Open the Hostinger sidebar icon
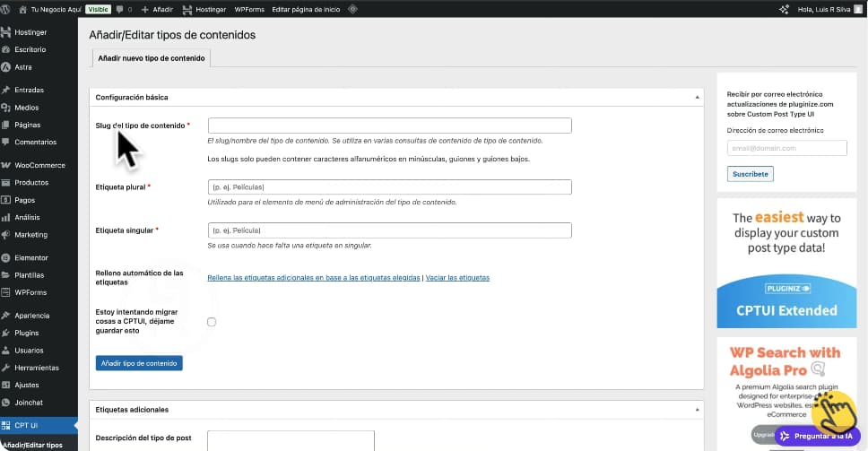The image size is (868, 451). tap(6, 32)
